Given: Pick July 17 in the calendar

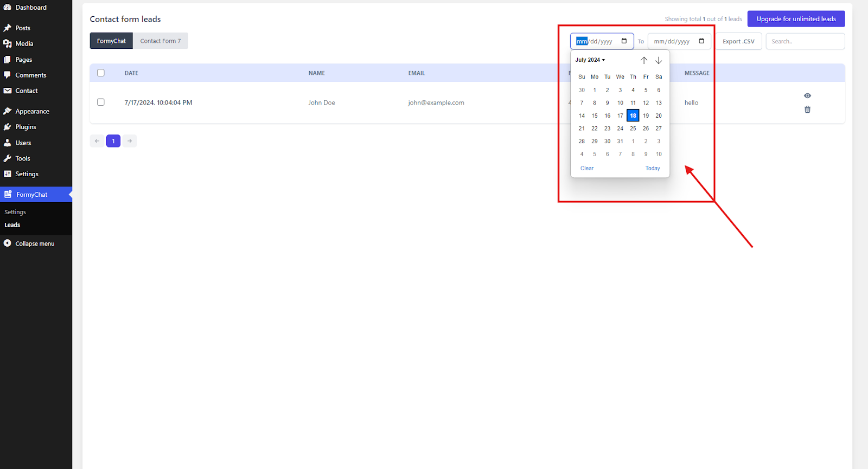Looking at the screenshot, I should [x=620, y=116].
